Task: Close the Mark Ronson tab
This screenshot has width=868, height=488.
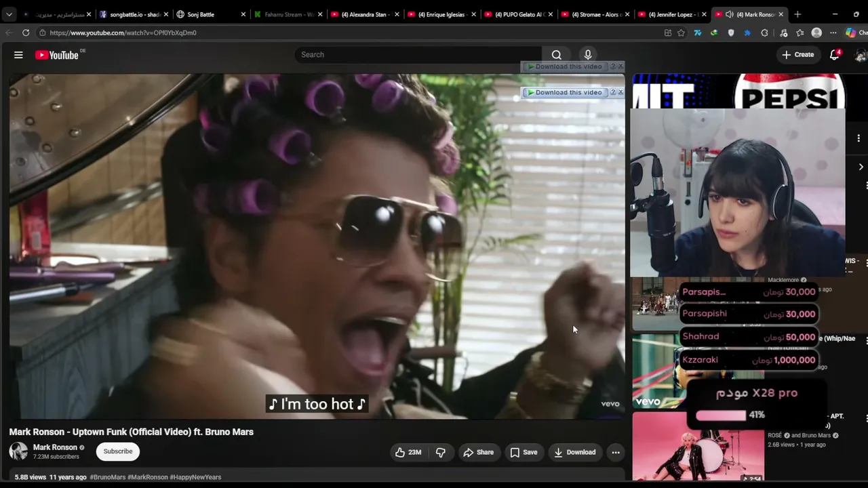Action: 782,14
